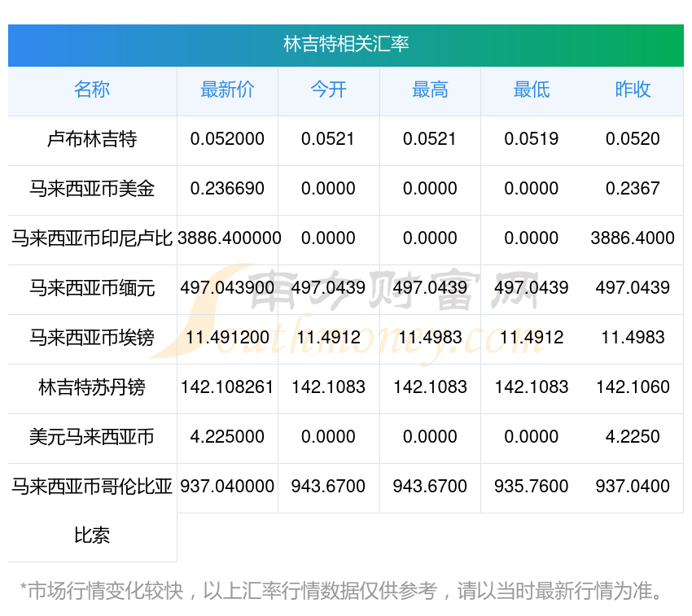Select the 最低 column header

pyautogui.click(x=532, y=90)
